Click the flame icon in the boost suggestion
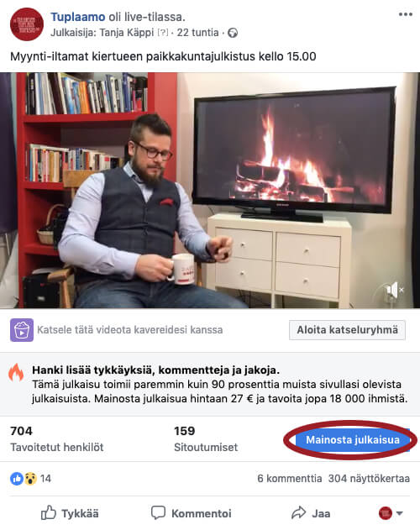 tap(16, 372)
